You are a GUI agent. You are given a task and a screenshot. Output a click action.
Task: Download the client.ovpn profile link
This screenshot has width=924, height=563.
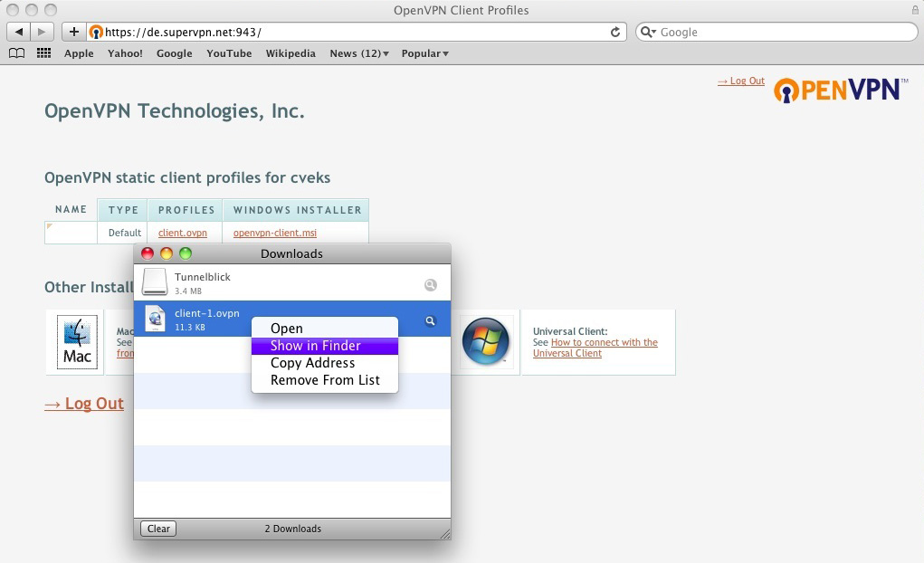click(x=183, y=233)
